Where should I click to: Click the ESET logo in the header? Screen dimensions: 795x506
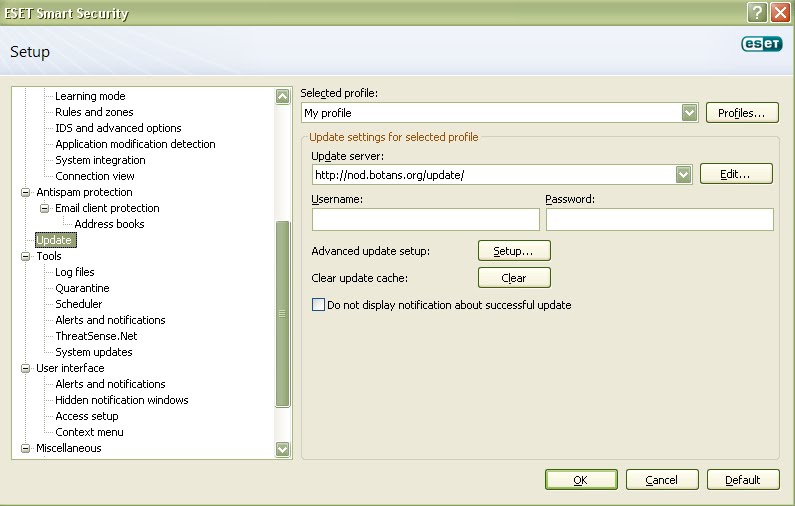pos(762,44)
